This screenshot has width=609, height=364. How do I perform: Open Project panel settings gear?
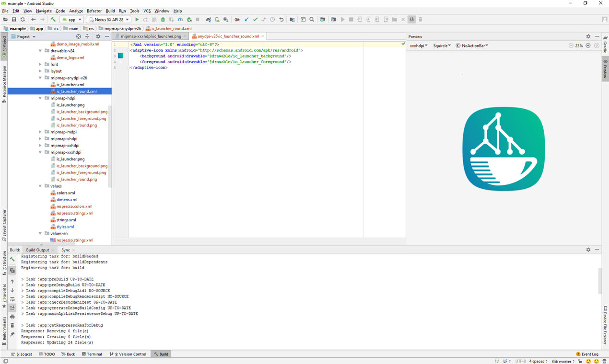coord(98,36)
